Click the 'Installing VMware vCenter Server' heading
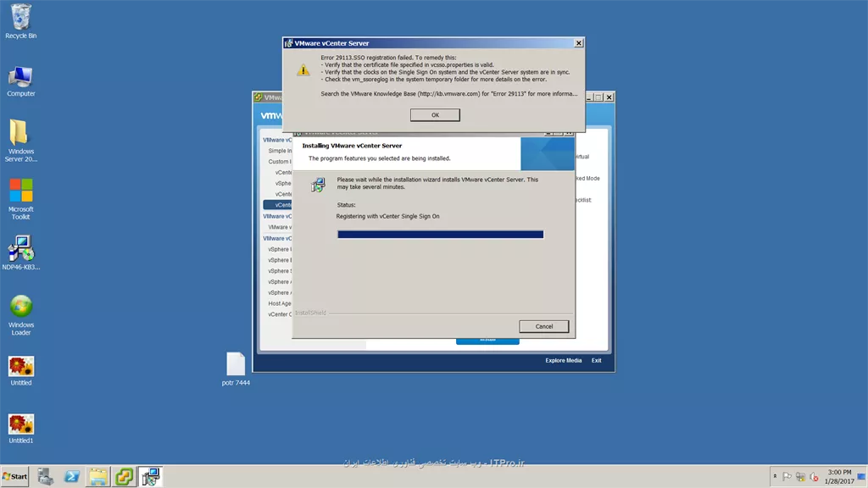 point(352,146)
